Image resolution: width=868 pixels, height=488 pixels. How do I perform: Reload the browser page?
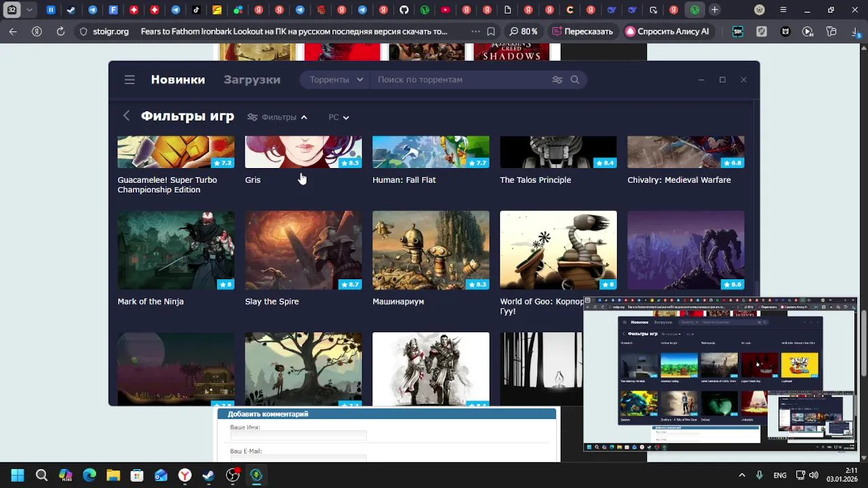tap(60, 31)
